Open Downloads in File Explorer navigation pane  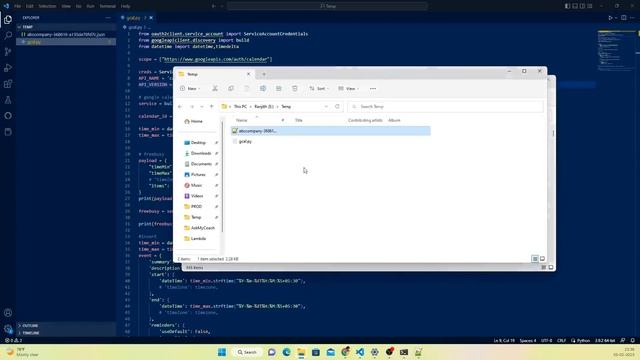click(x=201, y=153)
